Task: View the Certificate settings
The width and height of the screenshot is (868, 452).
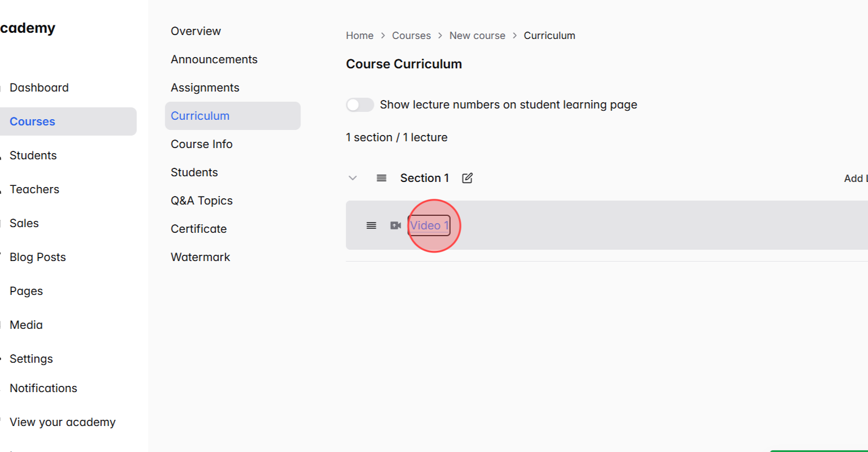Action: click(198, 228)
